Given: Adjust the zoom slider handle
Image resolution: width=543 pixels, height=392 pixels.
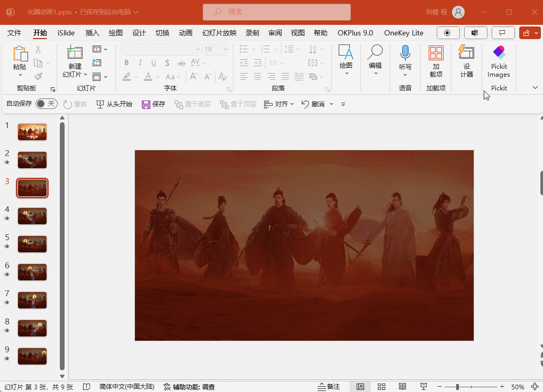Looking at the screenshot, I should tap(457, 387).
